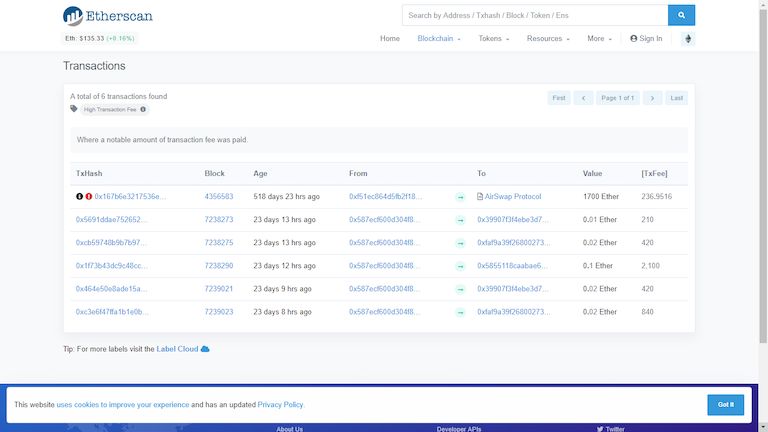The width and height of the screenshot is (768, 432).
Task: Open transaction 0x1f73b43dc9c48cc
Action: 111,265
